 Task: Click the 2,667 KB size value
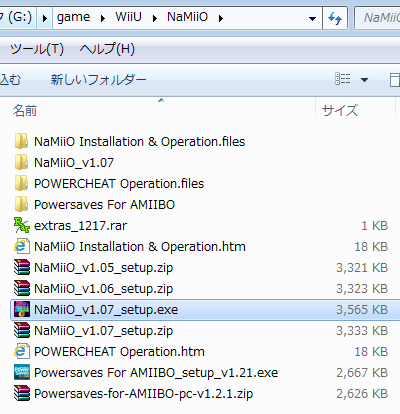click(362, 373)
